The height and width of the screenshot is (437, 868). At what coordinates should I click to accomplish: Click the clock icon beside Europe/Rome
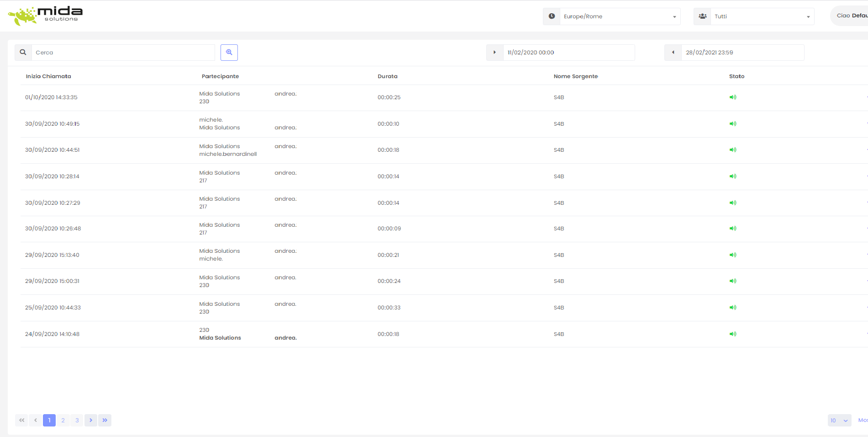pyautogui.click(x=551, y=16)
